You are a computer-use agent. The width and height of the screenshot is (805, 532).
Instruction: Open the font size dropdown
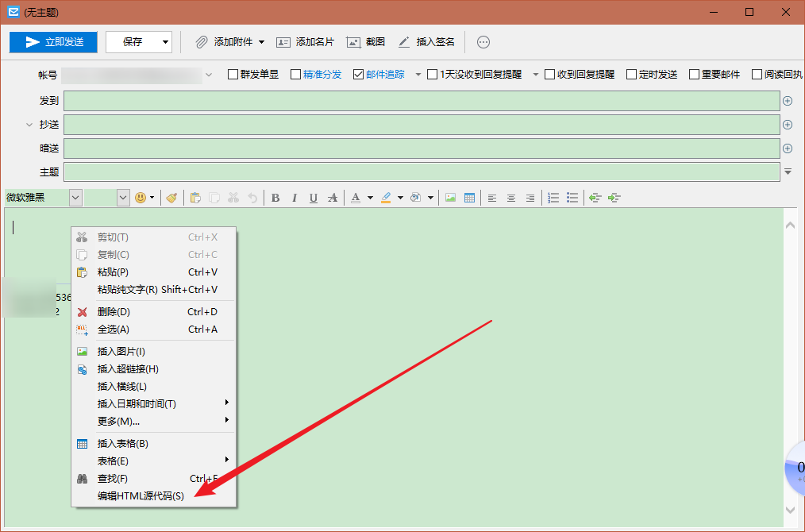[123, 198]
